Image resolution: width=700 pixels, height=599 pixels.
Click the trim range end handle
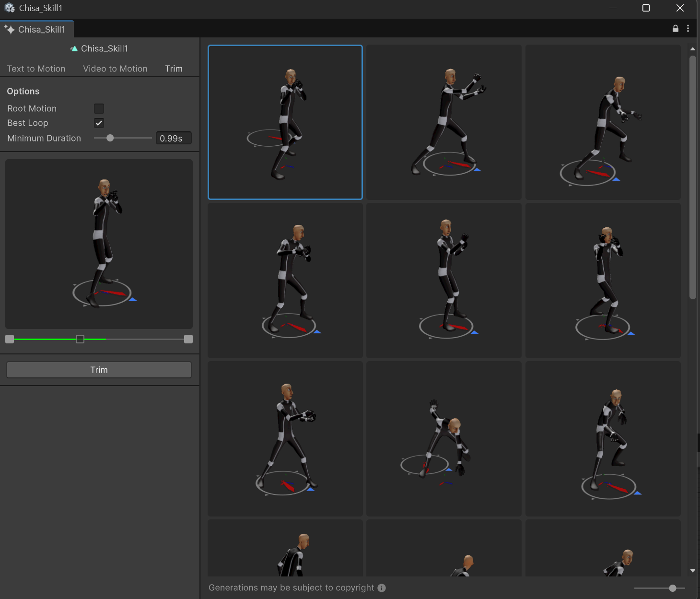pyautogui.click(x=188, y=339)
